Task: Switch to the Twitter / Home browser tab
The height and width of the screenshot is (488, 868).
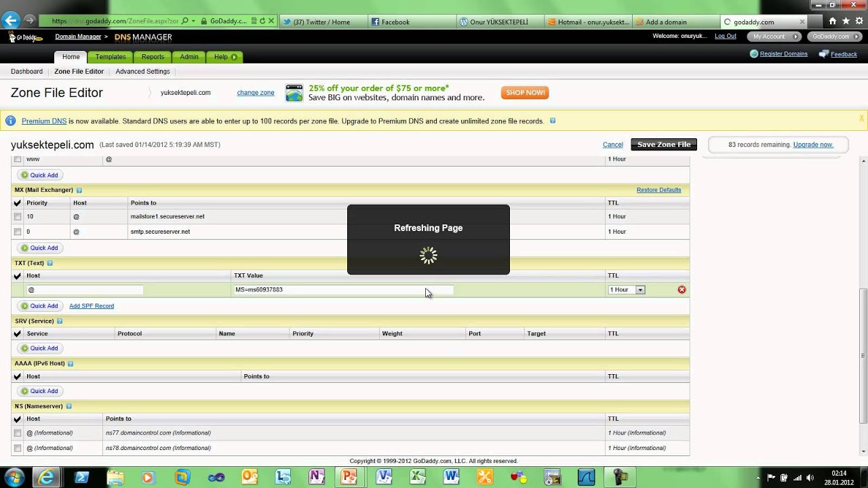Action: pyautogui.click(x=322, y=22)
